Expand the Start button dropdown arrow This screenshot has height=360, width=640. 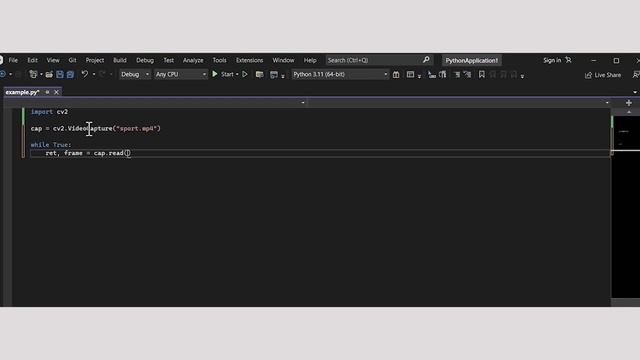point(237,74)
